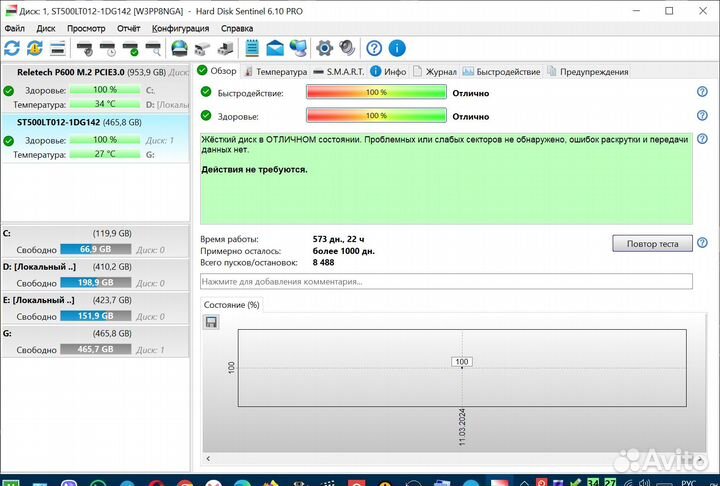
Task: Click the disk icon with green checkmark
Action: point(130,48)
